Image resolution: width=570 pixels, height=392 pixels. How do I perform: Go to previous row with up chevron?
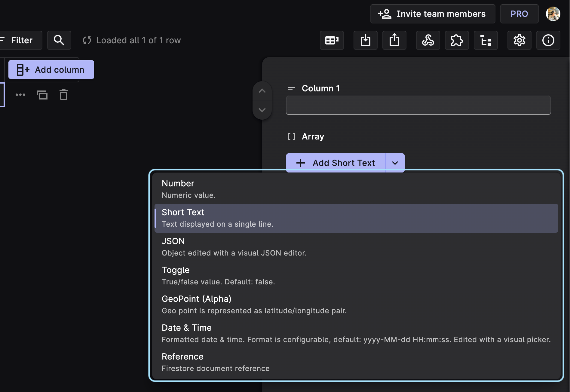pyautogui.click(x=262, y=91)
